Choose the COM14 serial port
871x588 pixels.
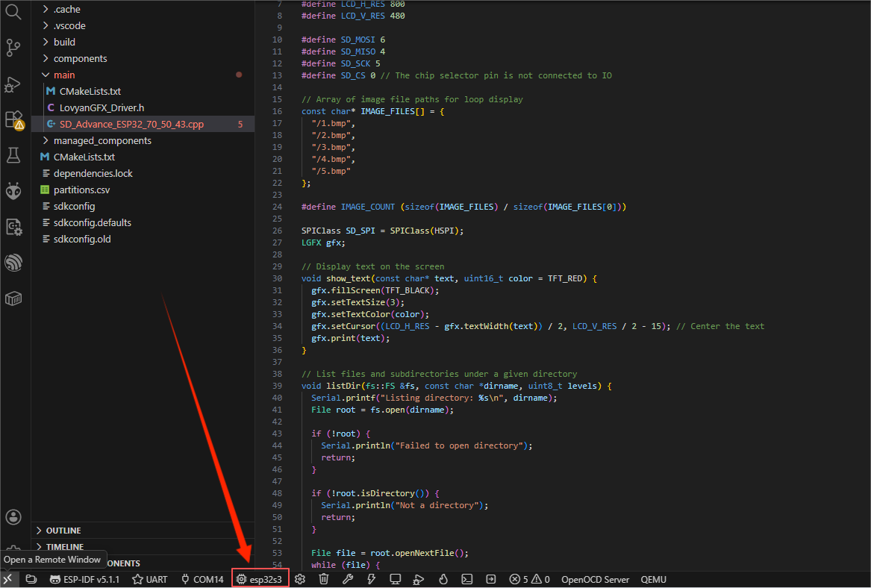[202, 579]
